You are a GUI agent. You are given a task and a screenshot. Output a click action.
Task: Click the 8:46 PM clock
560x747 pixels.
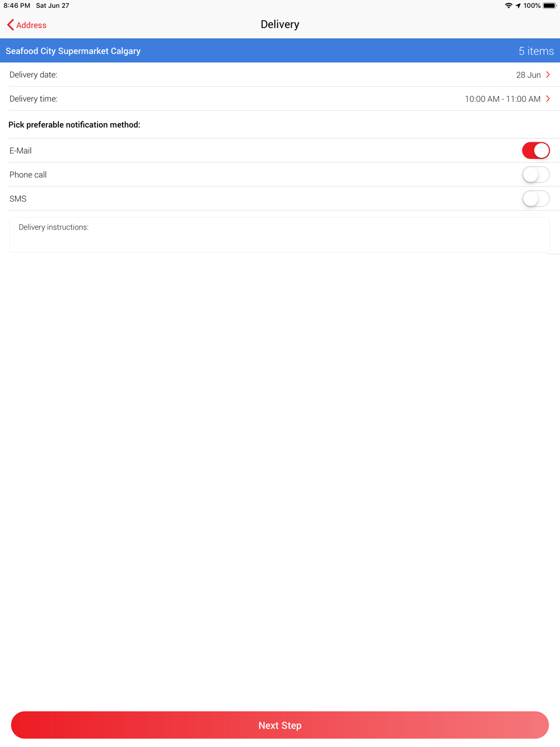[x=17, y=6]
